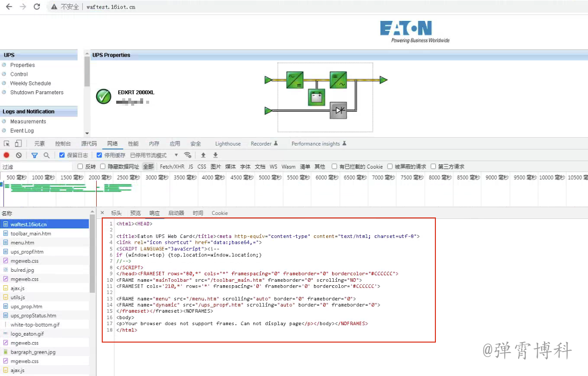Screen dimensions: 588x376
Task: Stop network recording with the red record button
Action: [6, 155]
